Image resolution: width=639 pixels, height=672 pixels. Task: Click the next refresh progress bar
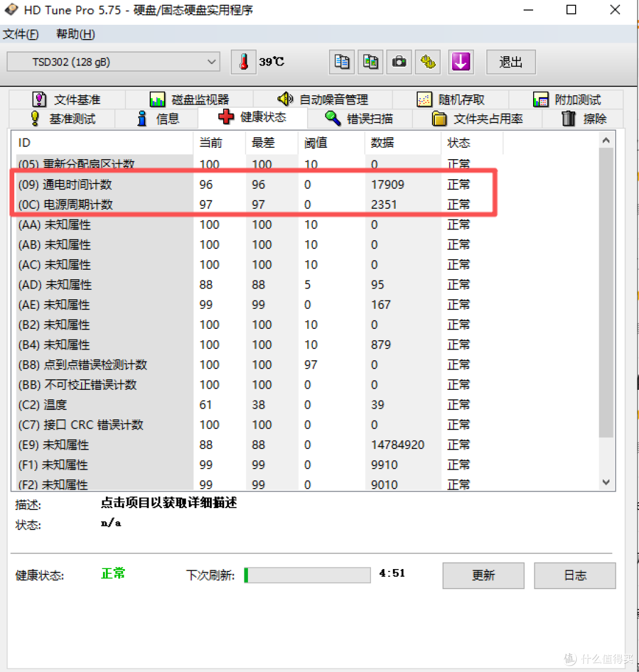click(307, 575)
